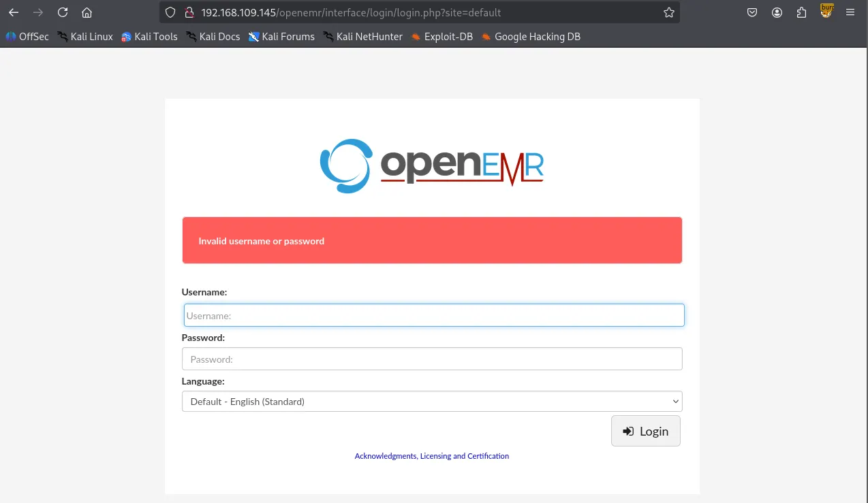
Task: Open the Pocket save icon
Action: coord(752,12)
